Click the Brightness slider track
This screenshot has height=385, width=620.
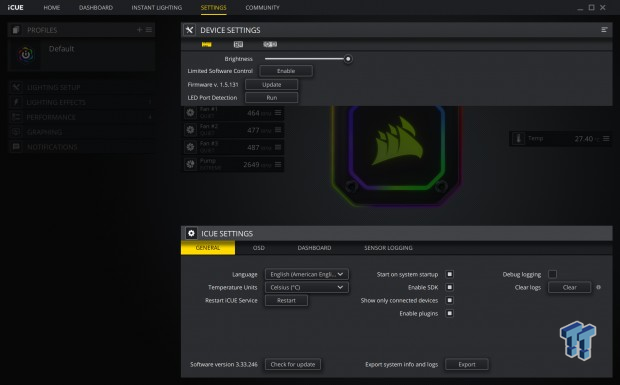[x=305, y=59]
